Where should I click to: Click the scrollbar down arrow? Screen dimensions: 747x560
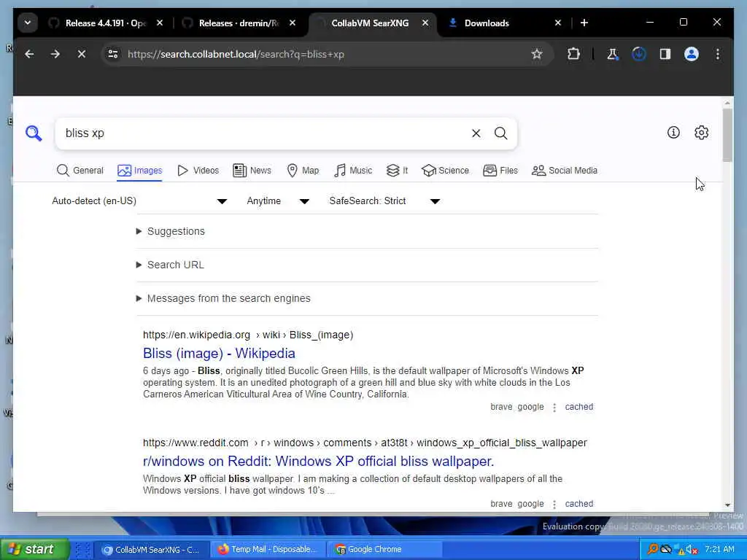(727, 505)
